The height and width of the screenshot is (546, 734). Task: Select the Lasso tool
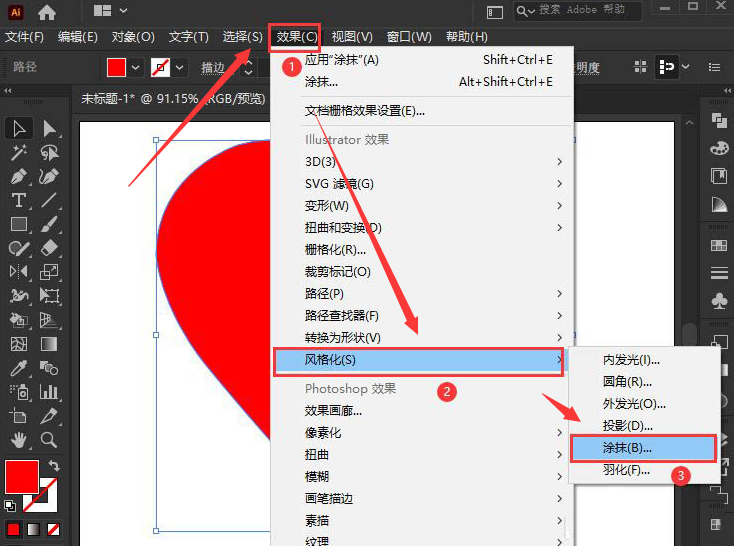pos(49,153)
